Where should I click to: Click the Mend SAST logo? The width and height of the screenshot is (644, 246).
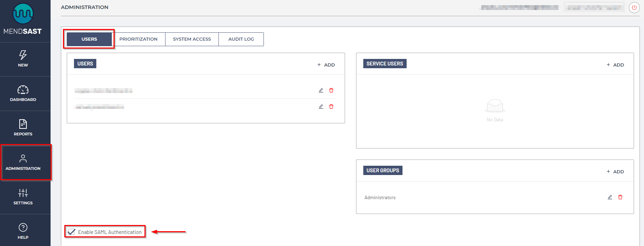click(x=23, y=19)
